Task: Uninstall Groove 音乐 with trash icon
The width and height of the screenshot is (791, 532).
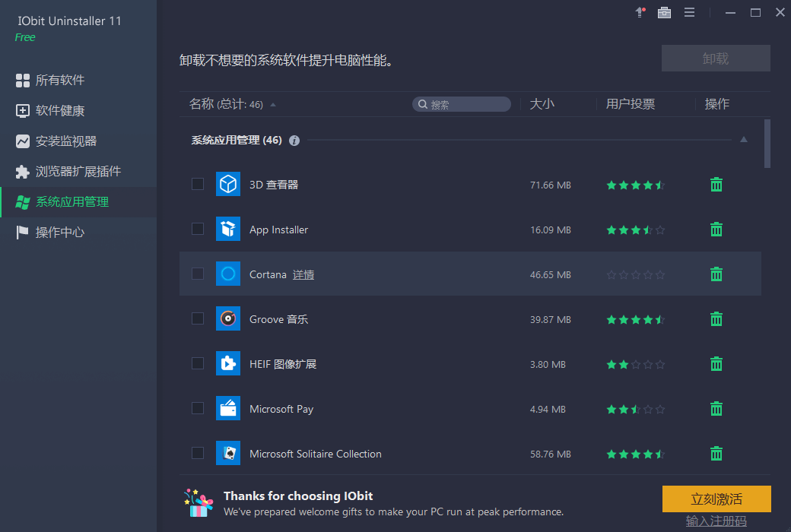Action: 716,319
